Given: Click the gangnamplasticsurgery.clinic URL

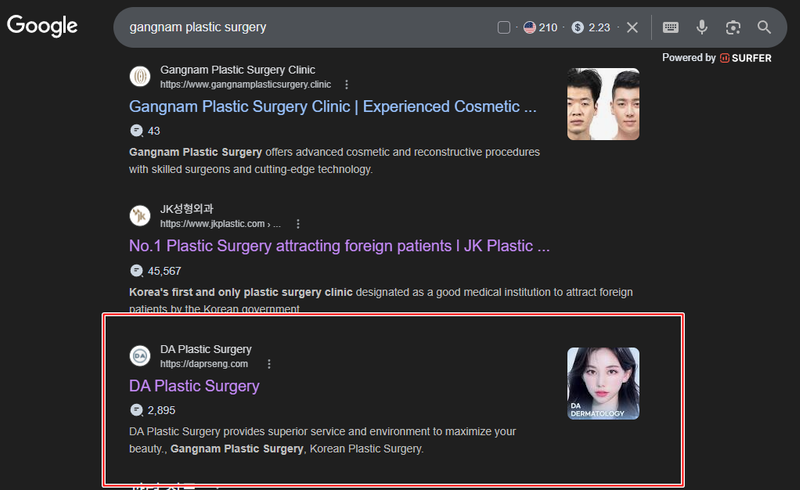Looking at the screenshot, I should [245, 84].
